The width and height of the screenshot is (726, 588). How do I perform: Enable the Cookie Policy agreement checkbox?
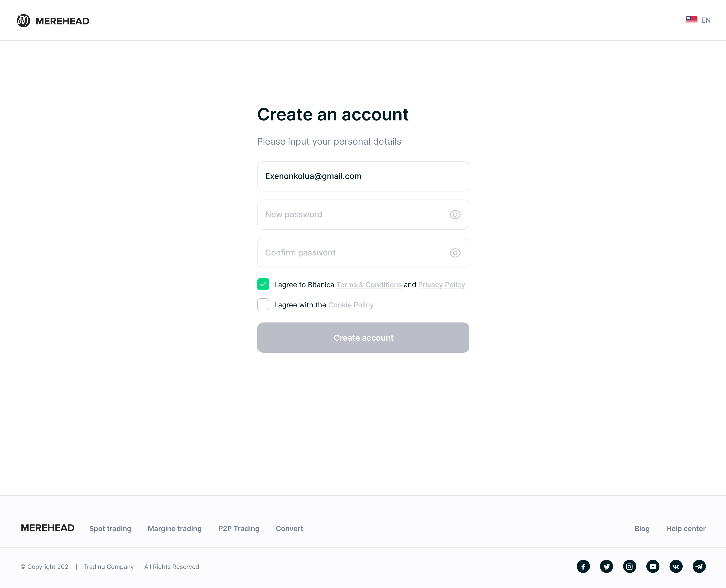[x=263, y=305]
